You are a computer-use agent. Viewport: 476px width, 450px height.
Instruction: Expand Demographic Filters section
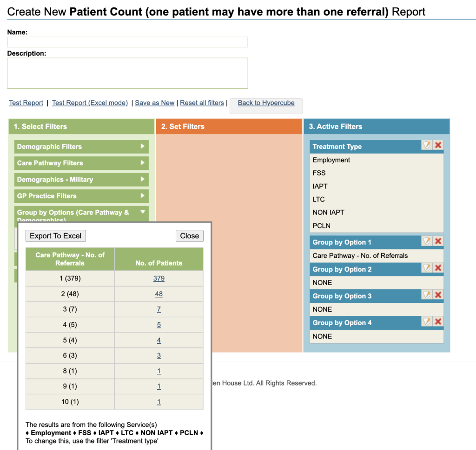[81, 147]
